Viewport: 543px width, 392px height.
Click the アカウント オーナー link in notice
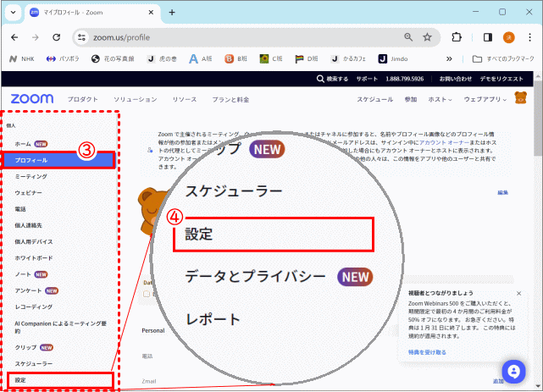(444, 142)
